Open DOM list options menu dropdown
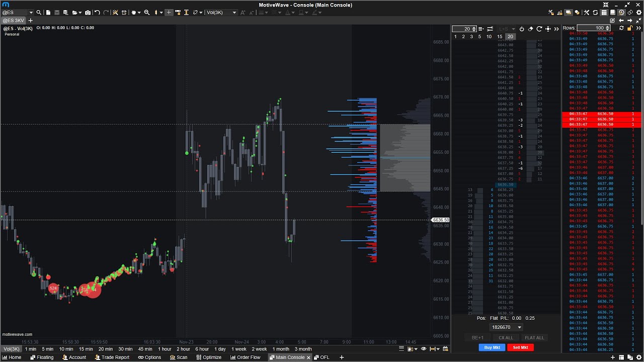The height and width of the screenshot is (362, 644). coord(481,29)
